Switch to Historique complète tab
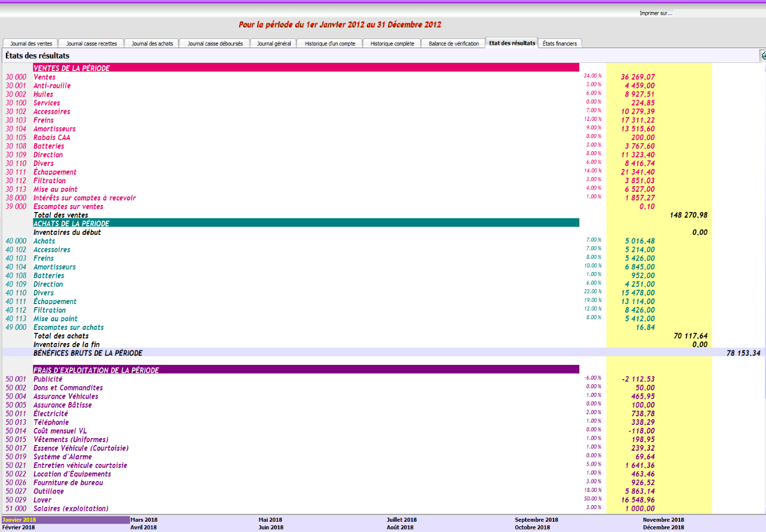Screen dimensions: 766x532 tap(392, 44)
